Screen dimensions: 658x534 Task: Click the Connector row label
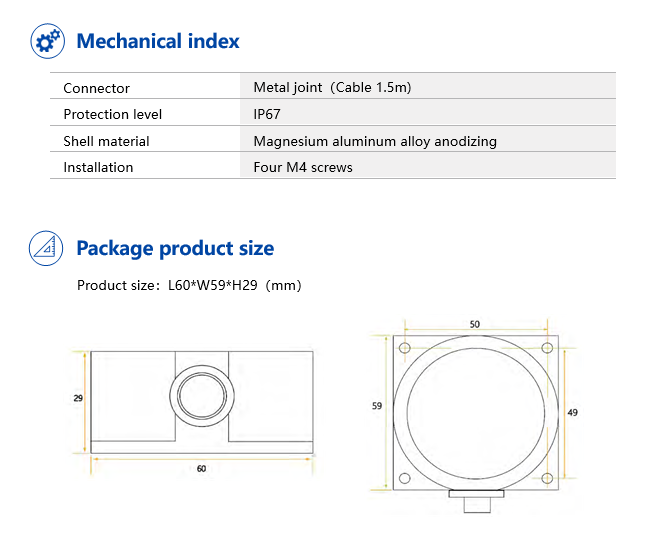97,88
